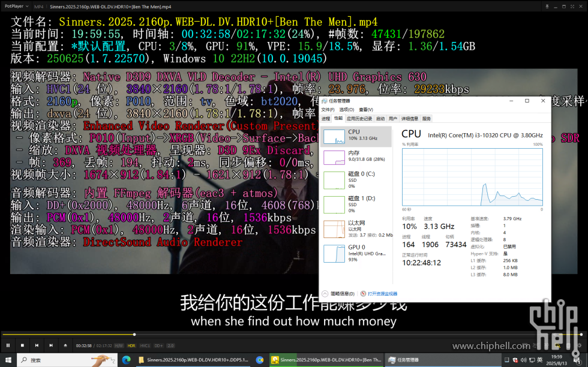This screenshot has height=367, width=588.
Task: Click PotPlayer pin on top icon
Action: click(547, 7)
